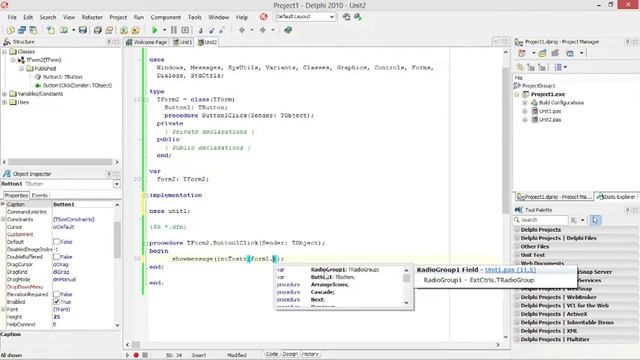The width and height of the screenshot is (640, 360).
Task: Expand the Delphi Projects palette category
Action: (x=517, y=230)
